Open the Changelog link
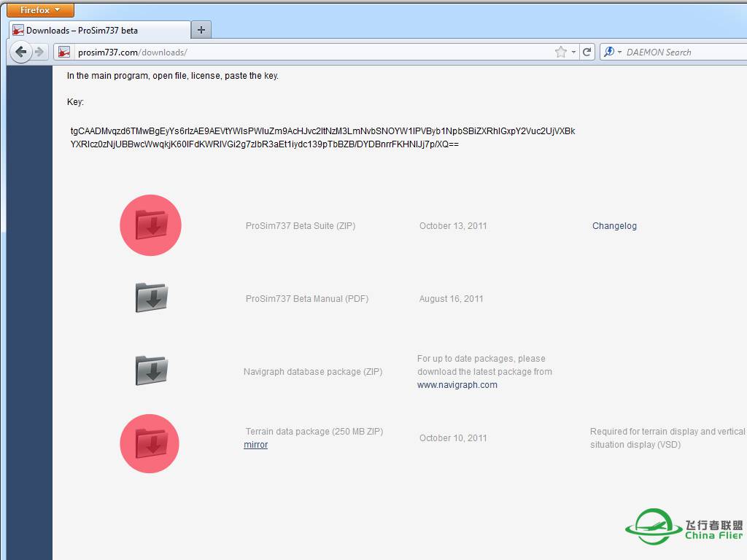 tap(614, 226)
